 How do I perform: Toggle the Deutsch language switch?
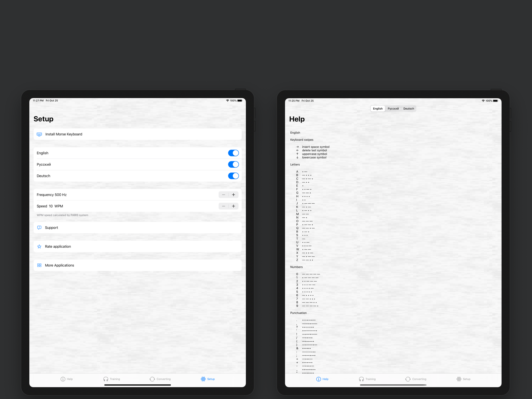tap(233, 176)
